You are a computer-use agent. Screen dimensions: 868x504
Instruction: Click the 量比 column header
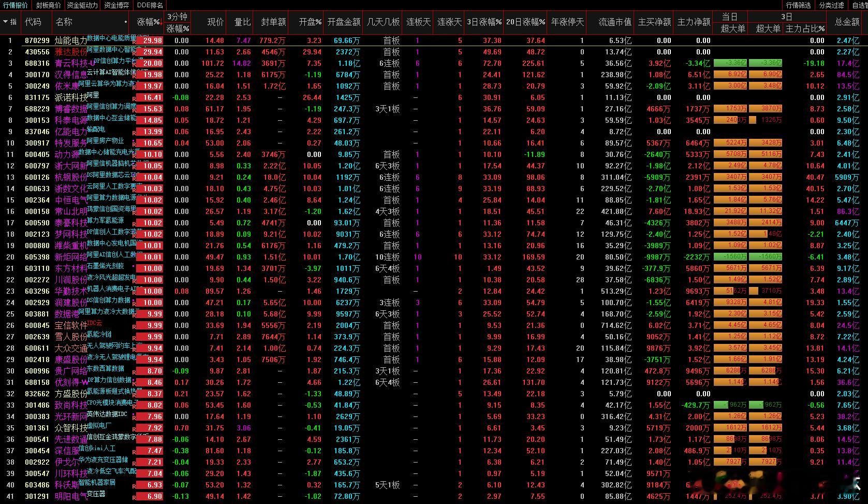click(x=242, y=22)
